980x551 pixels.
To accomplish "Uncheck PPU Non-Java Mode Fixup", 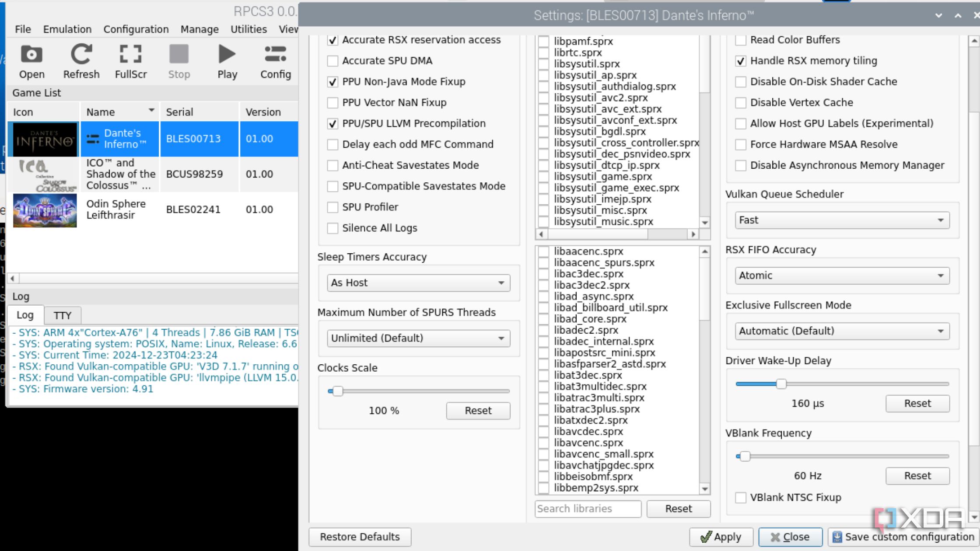I will [332, 82].
